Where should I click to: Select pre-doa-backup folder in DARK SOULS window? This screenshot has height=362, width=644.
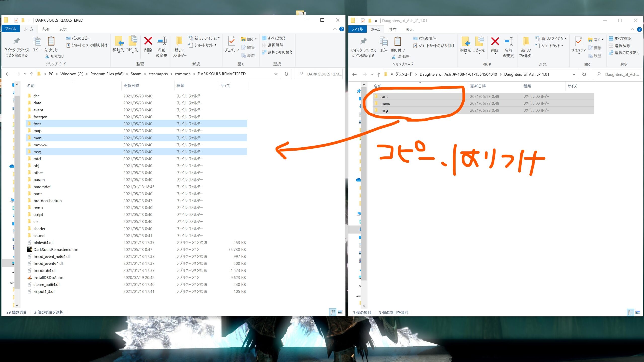pyautogui.click(x=136, y=201)
